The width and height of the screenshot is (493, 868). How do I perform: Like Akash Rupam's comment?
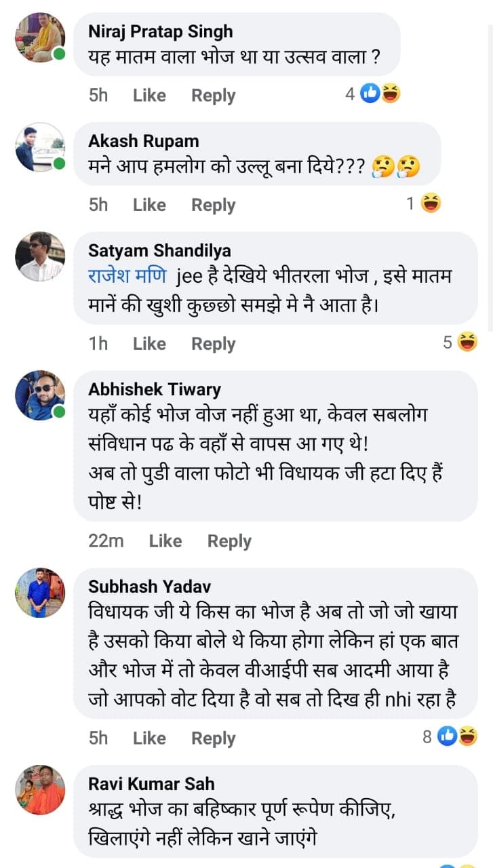[149, 205]
